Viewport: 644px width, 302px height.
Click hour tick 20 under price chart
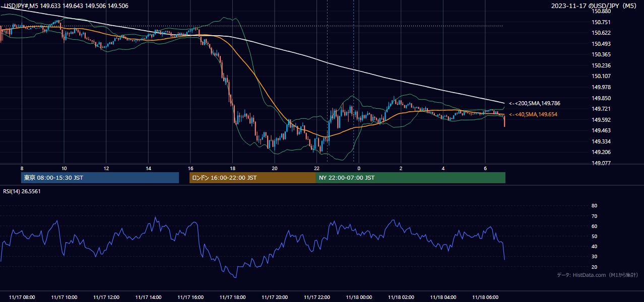tap(275, 168)
